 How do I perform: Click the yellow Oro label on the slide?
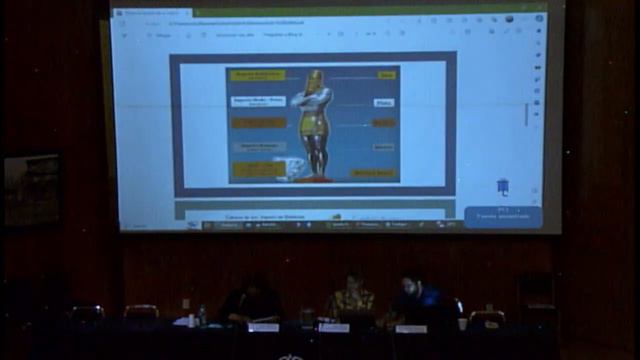click(386, 75)
